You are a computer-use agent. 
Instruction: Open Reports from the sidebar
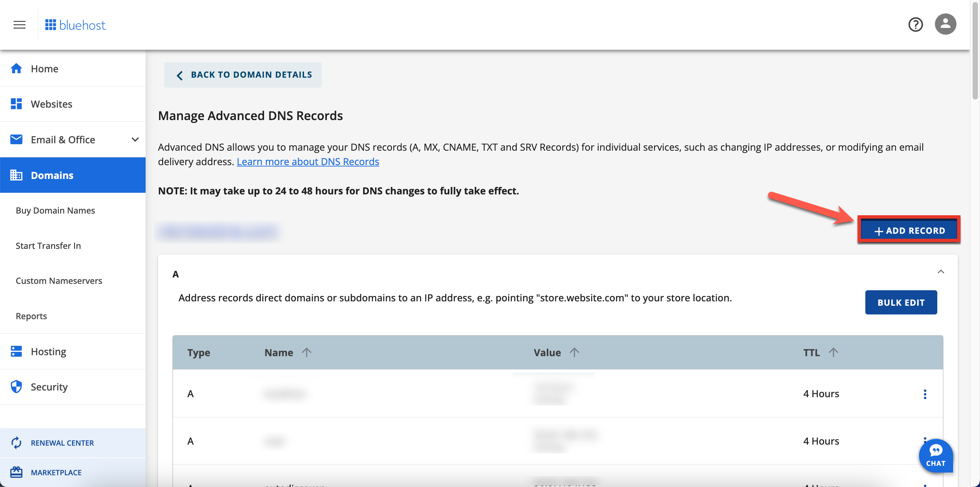pos(31,316)
